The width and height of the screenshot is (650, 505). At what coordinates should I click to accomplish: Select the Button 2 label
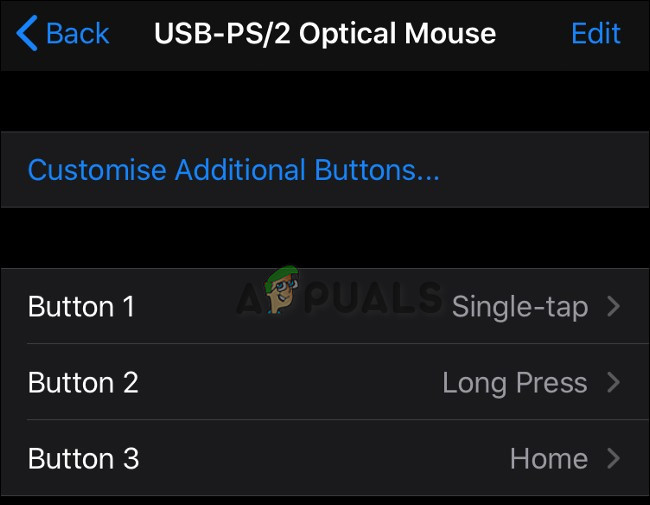[83, 382]
